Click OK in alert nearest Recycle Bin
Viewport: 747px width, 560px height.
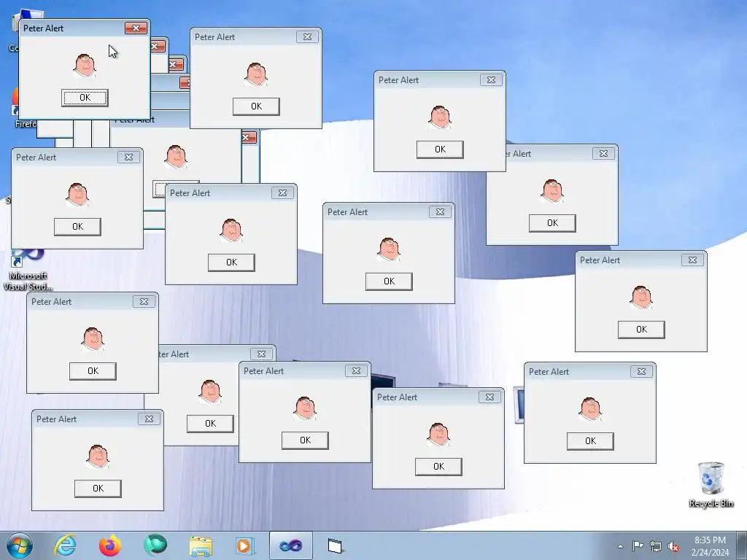[590, 441]
